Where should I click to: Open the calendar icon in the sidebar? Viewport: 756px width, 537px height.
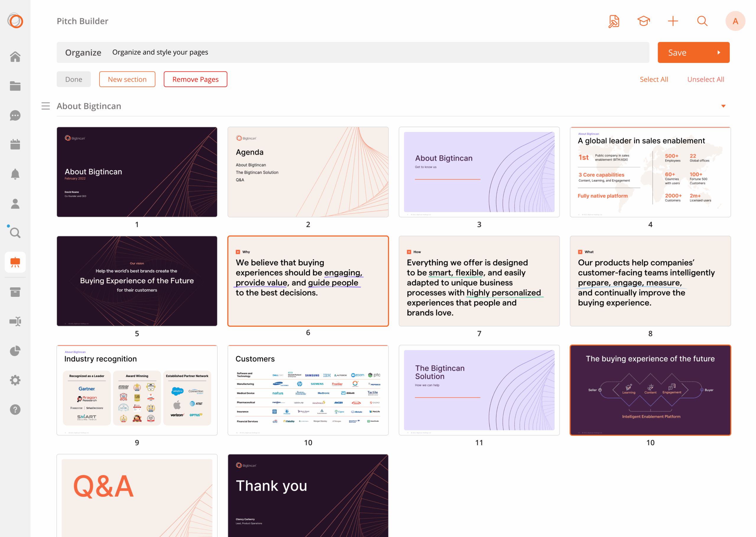[x=15, y=145]
